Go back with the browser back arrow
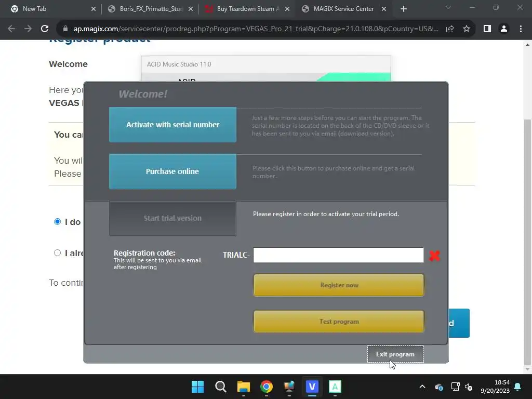 [x=11, y=29]
